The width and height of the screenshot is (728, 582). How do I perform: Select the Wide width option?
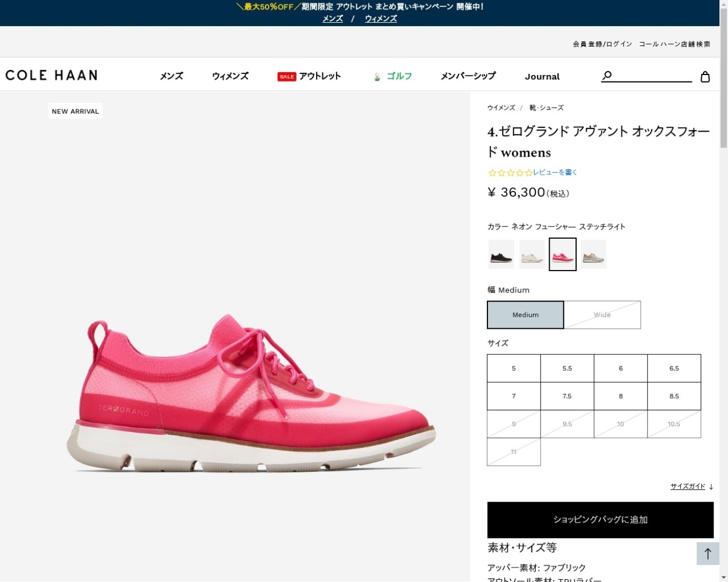[602, 315]
